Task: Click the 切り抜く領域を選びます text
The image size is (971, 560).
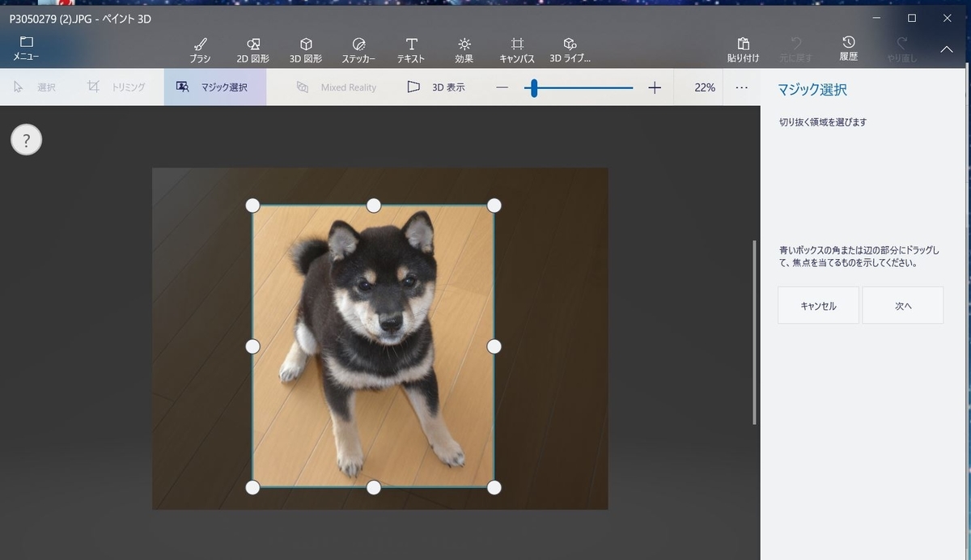Action: [823, 122]
